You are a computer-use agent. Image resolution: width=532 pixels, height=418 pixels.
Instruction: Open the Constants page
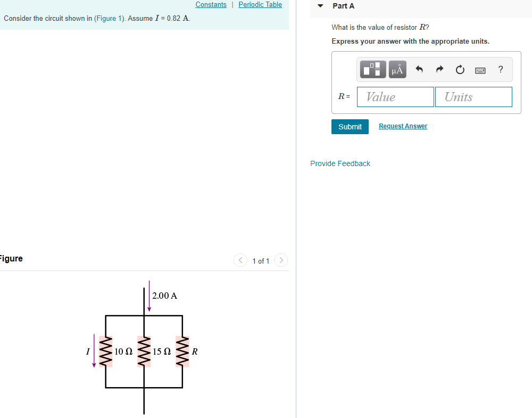[x=211, y=4]
